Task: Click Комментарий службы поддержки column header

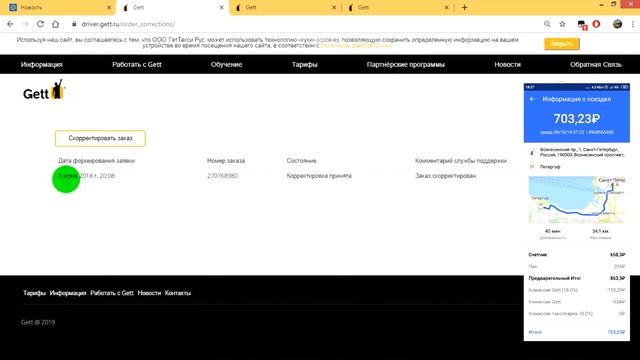Action: point(461,161)
